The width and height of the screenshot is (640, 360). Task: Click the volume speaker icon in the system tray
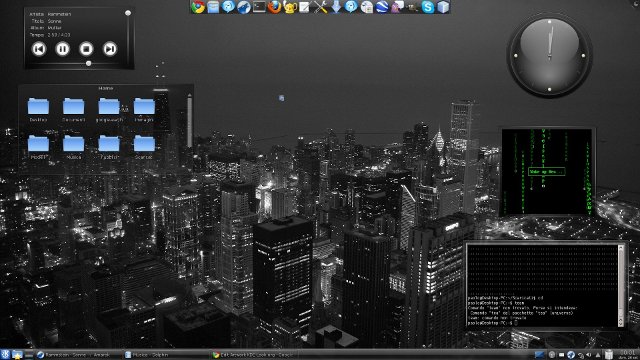point(589,355)
